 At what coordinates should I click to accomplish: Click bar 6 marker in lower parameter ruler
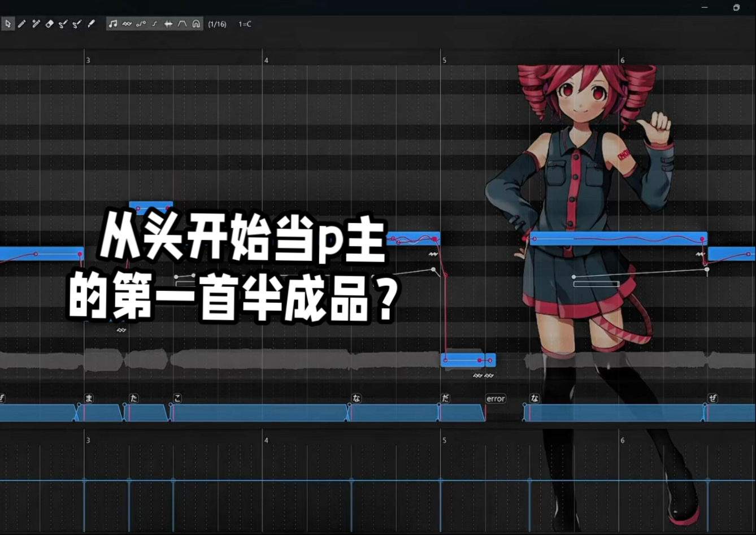(623, 440)
